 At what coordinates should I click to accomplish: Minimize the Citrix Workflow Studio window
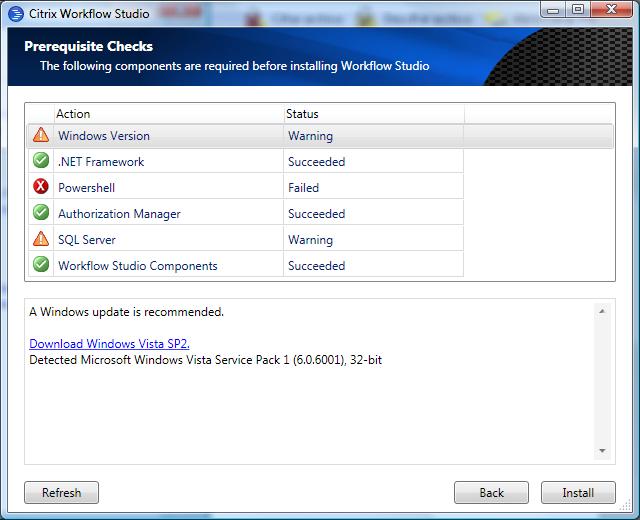pos(553,10)
